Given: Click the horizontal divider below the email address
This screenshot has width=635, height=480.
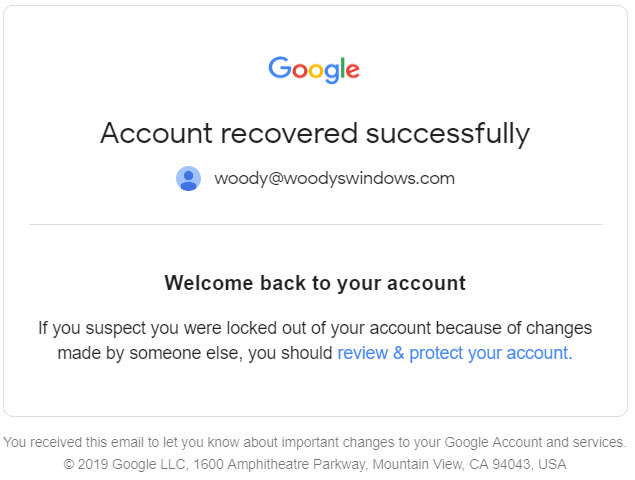Looking at the screenshot, I should click(x=315, y=224).
